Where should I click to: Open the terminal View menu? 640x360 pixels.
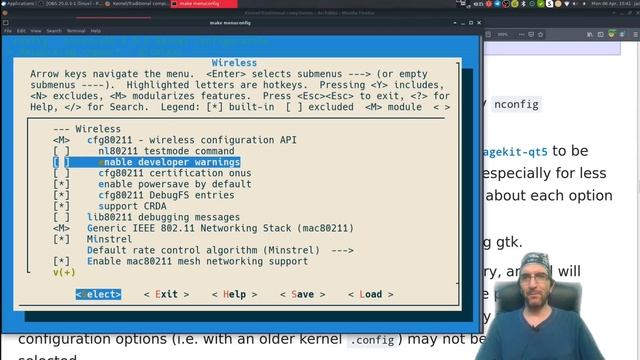pos(36,31)
